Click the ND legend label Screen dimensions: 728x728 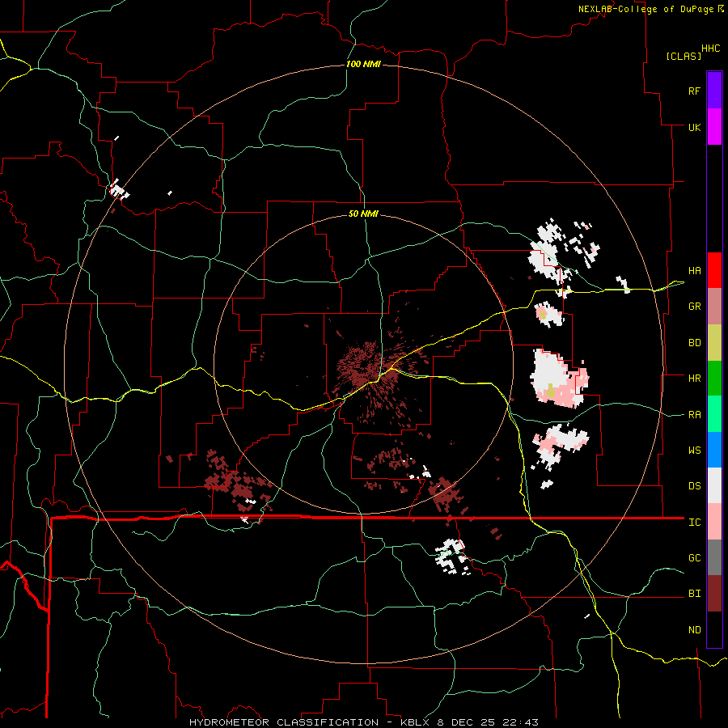694,630
